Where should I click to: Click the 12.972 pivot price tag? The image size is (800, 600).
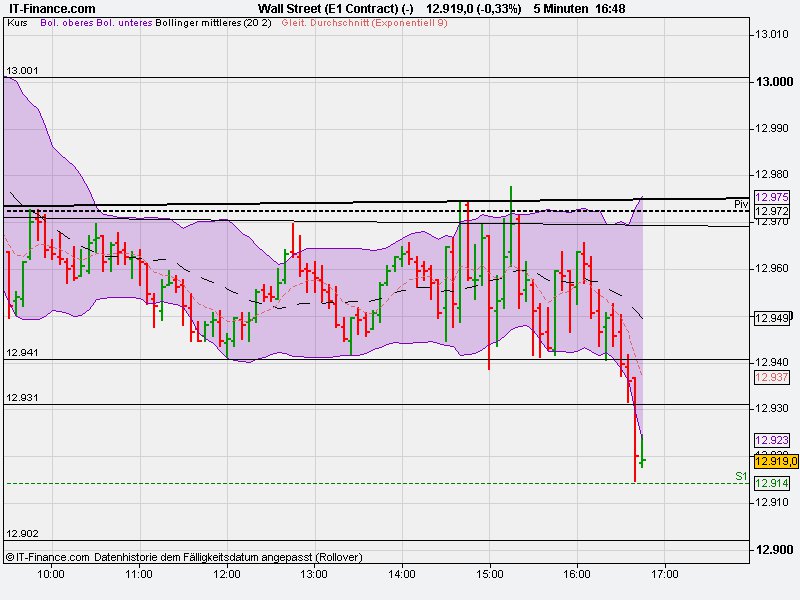point(770,212)
